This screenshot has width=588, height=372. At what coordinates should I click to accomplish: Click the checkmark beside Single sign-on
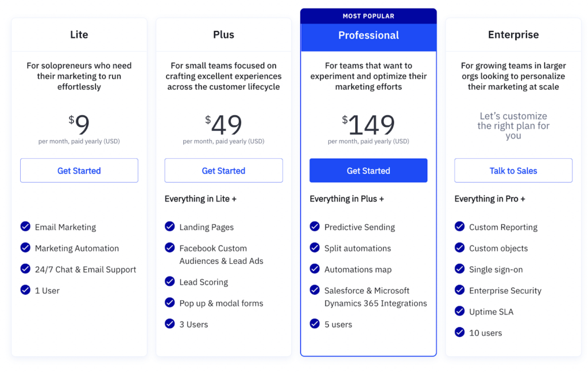(x=459, y=269)
